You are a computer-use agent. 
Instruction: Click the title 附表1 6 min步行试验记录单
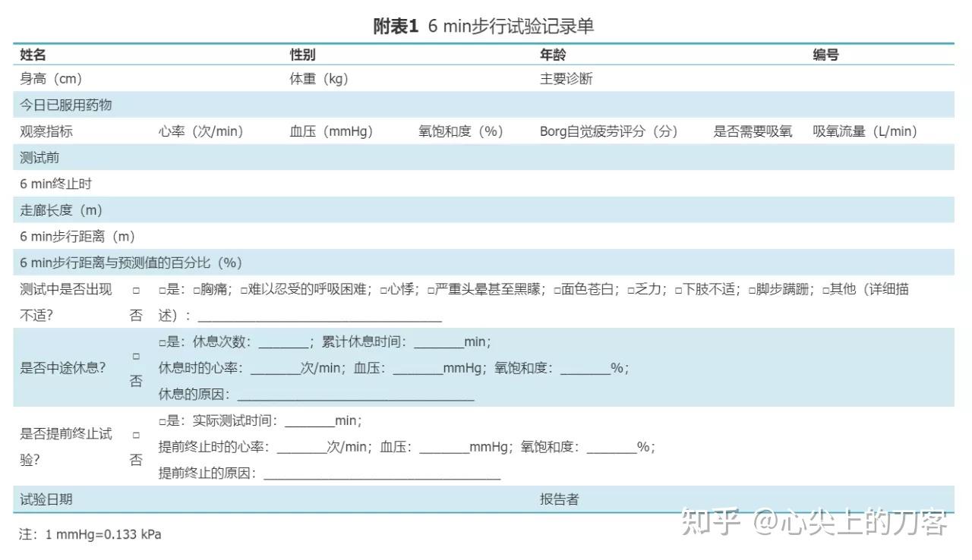[484, 27]
